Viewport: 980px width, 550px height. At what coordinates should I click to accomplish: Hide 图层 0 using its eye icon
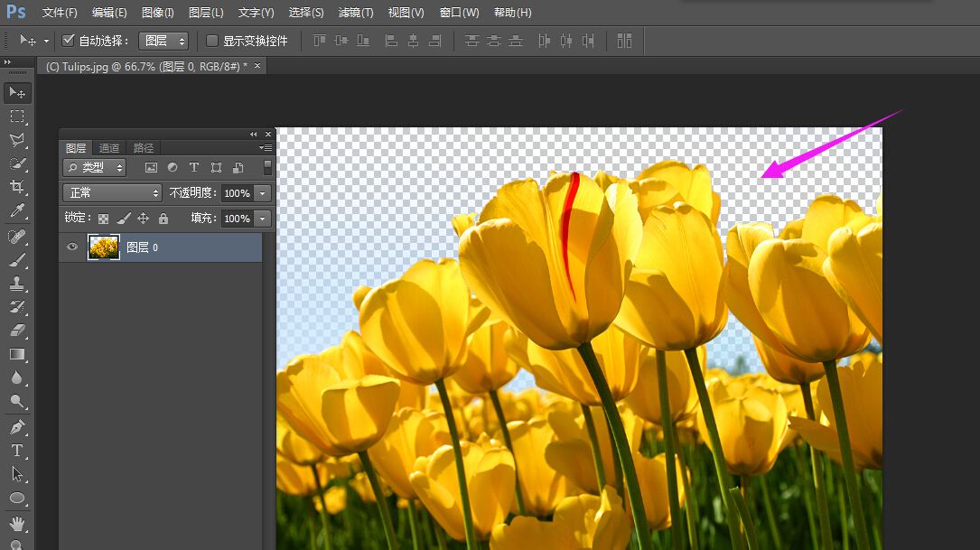(72, 247)
